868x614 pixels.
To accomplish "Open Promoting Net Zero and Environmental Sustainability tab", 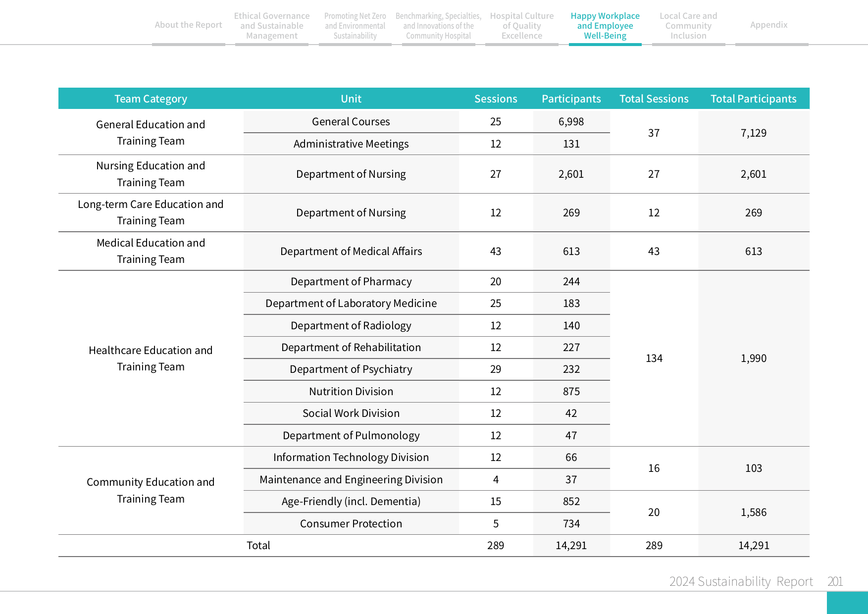I will coord(355,26).
